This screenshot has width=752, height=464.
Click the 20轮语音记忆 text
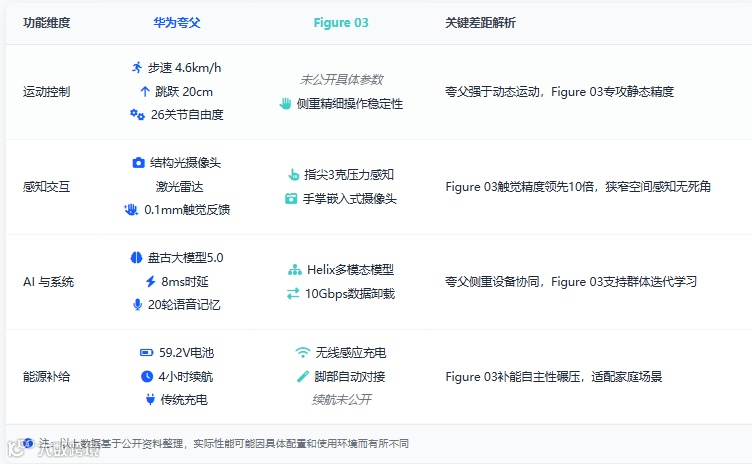pos(184,305)
